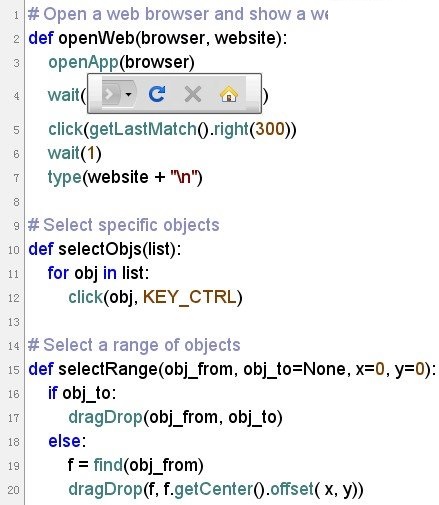Click the selectRange function definition name
This screenshot has height=505, width=439.
[108, 369]
